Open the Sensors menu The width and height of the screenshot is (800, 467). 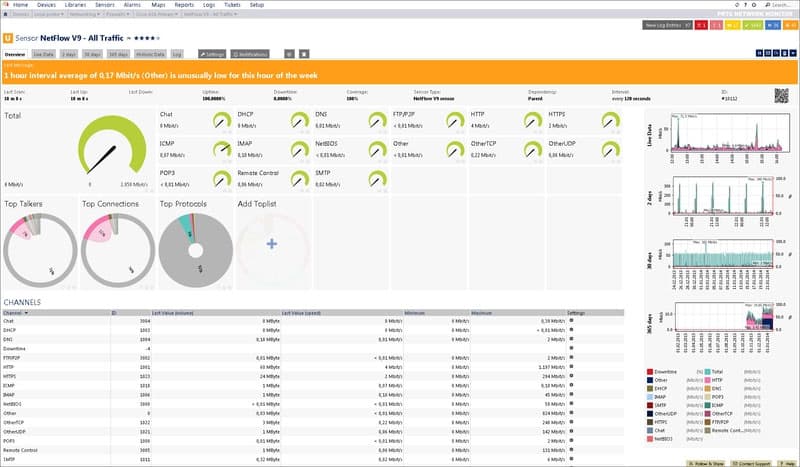pos(105,5)
